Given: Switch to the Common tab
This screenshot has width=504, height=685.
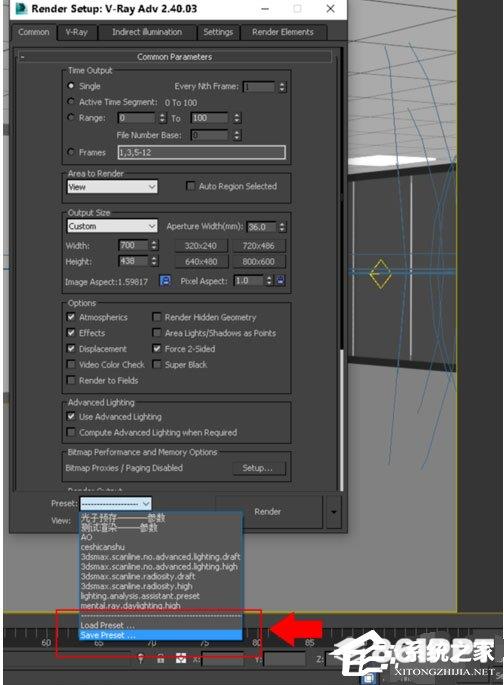Looking at the screenshot, I should pos(34,32).
